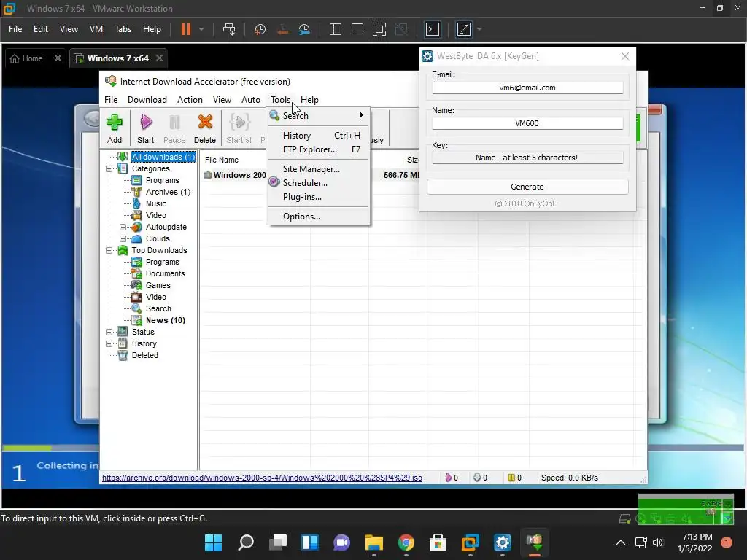The width and height of the screenshot is (747, 560).
Task: Select Documents under Top Downloads
Action: click(x=165, y=273)
